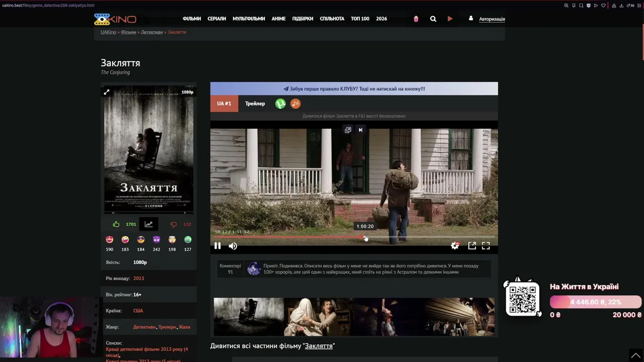Open the Трилери genre link
644x362 pixels.
coord(167,327)
